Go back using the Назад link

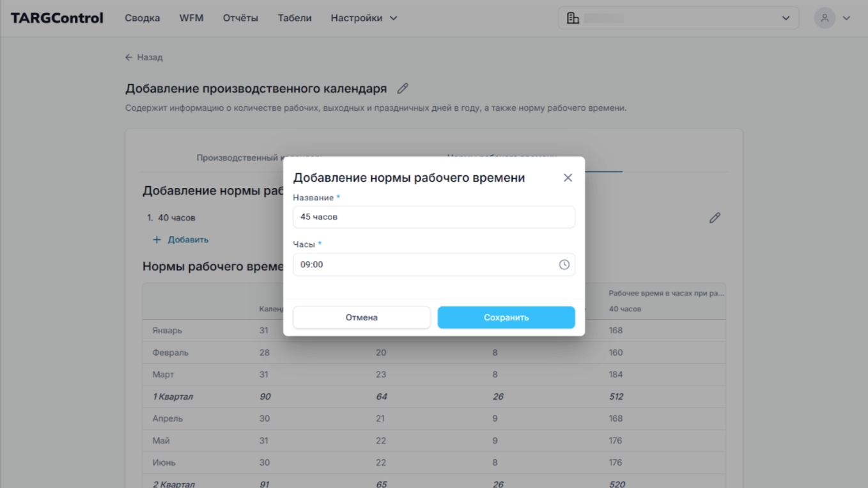click(x=144, y=58)
